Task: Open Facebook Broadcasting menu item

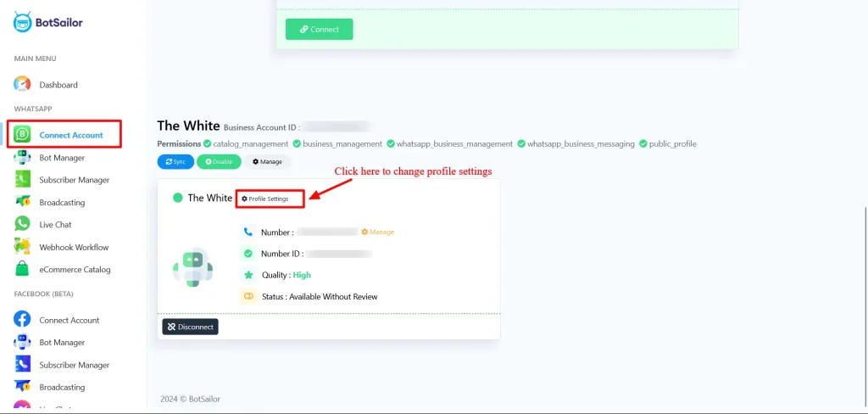Action: [x=62, y=387]
